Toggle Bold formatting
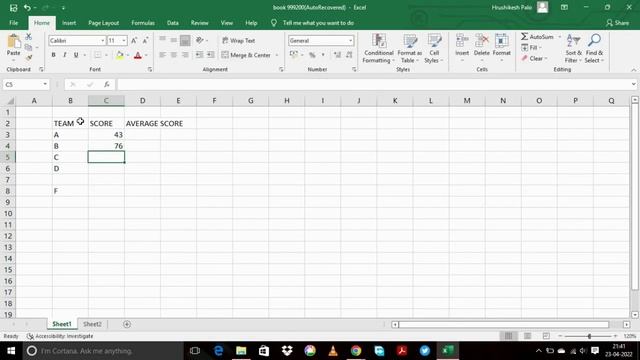This screenshot has height=360, width=640. point(53,55)
